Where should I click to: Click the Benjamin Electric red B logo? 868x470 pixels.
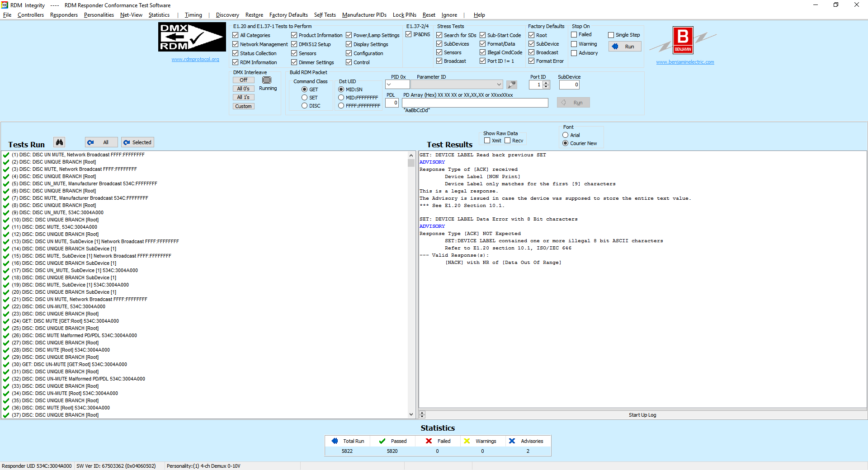click(683, 40)
